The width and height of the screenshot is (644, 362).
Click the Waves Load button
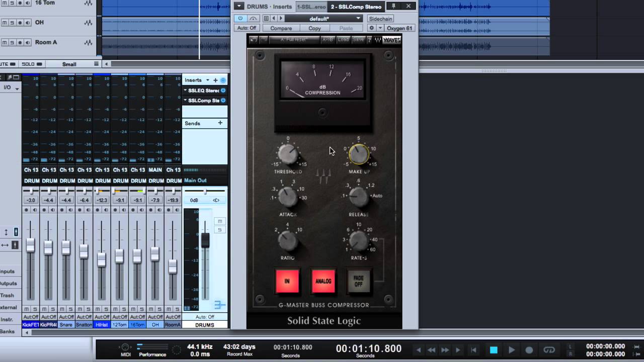343,40
